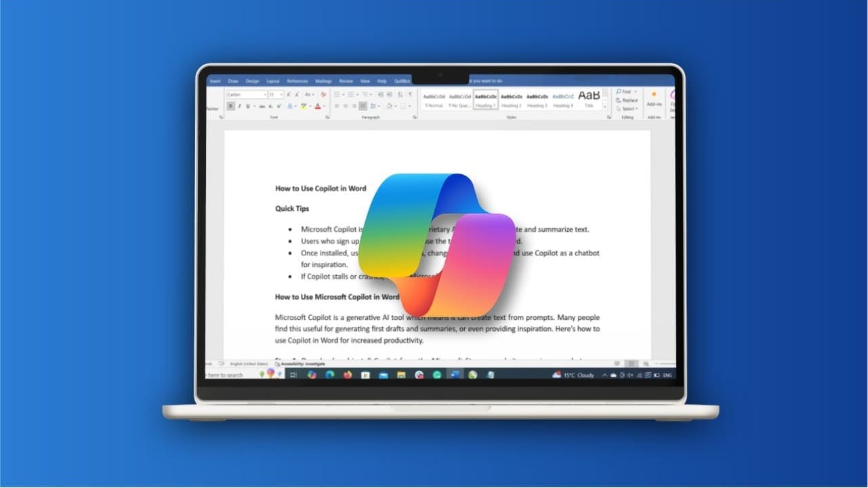This screenshot has width=868, height=488.
Task: Clear all formatting with eraser icon
Action: tap(323, 95)
